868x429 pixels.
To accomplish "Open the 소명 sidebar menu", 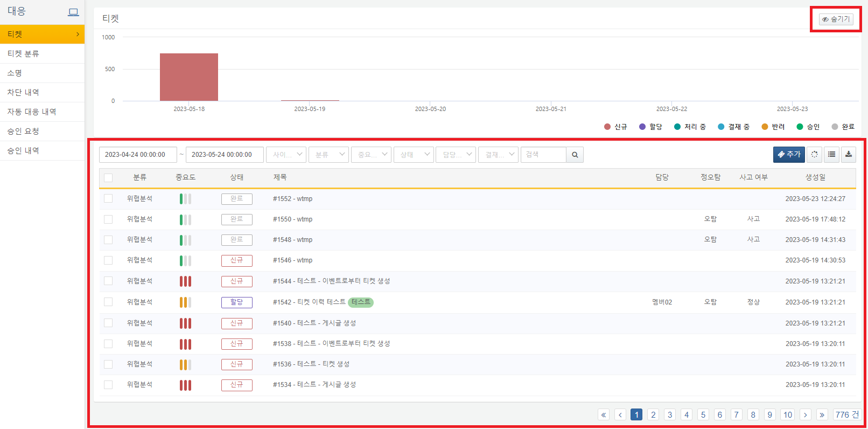I will coord(42,73).
